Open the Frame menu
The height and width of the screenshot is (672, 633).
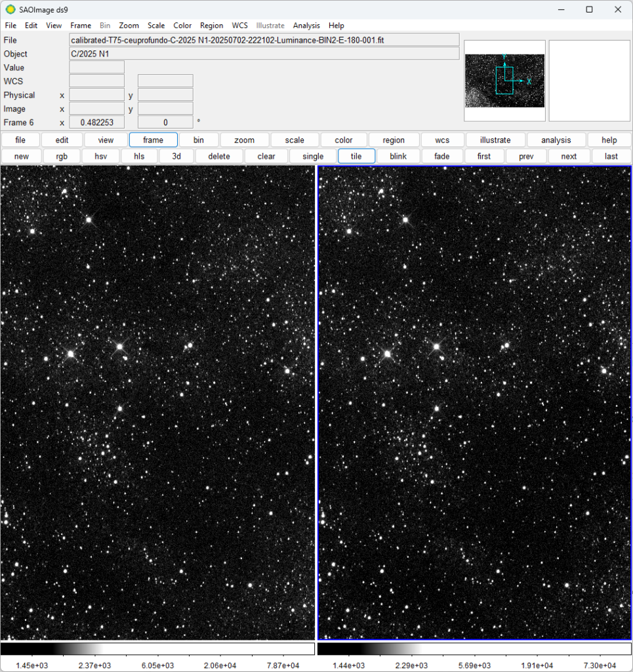(x=81, y=26)
